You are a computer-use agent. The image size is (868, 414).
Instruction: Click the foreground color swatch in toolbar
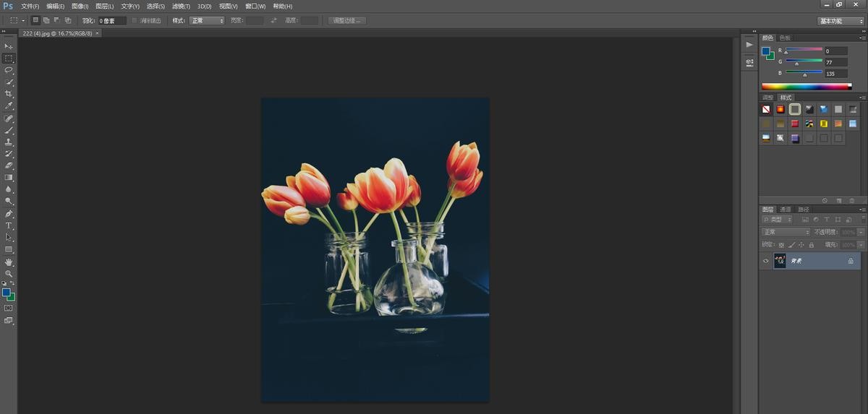[x=7, y=293]
